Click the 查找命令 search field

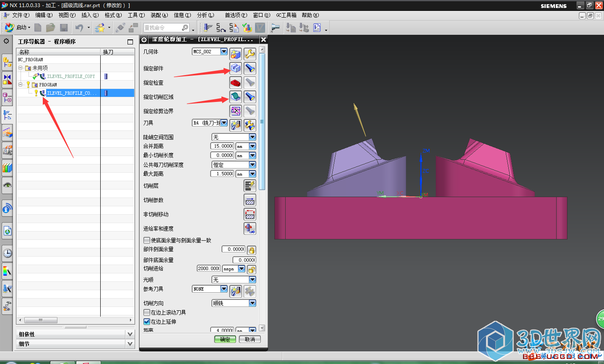click(x=162, y=28)
